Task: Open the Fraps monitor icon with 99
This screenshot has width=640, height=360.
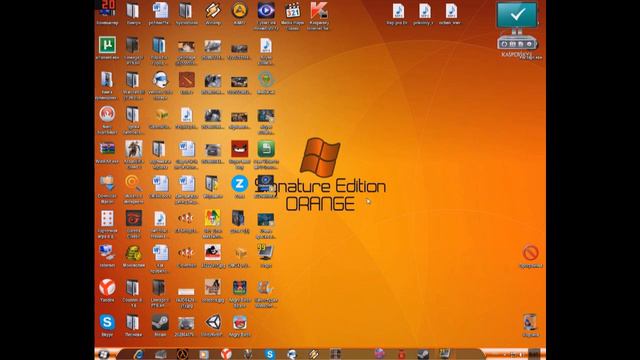Action: click(x=266, y=252)
